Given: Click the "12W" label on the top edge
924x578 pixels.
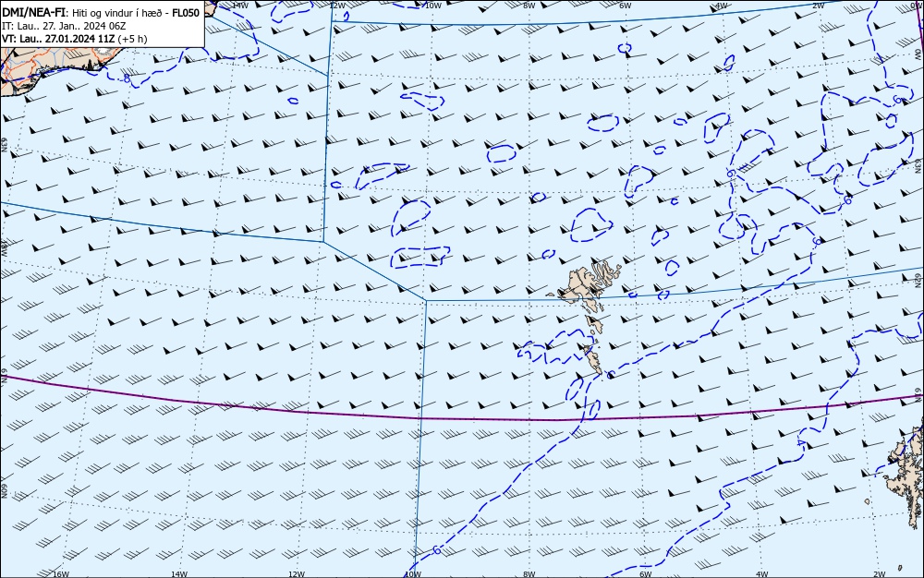Looking at the screenshot, I should (x=336, y=6).
